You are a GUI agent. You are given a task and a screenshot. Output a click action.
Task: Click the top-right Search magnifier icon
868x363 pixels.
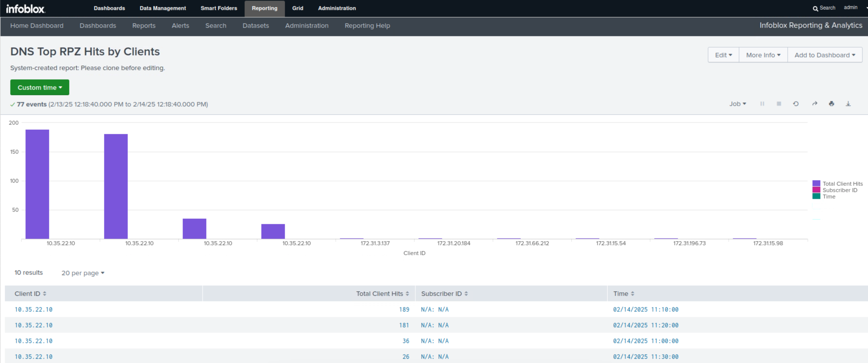click(815, 8)
